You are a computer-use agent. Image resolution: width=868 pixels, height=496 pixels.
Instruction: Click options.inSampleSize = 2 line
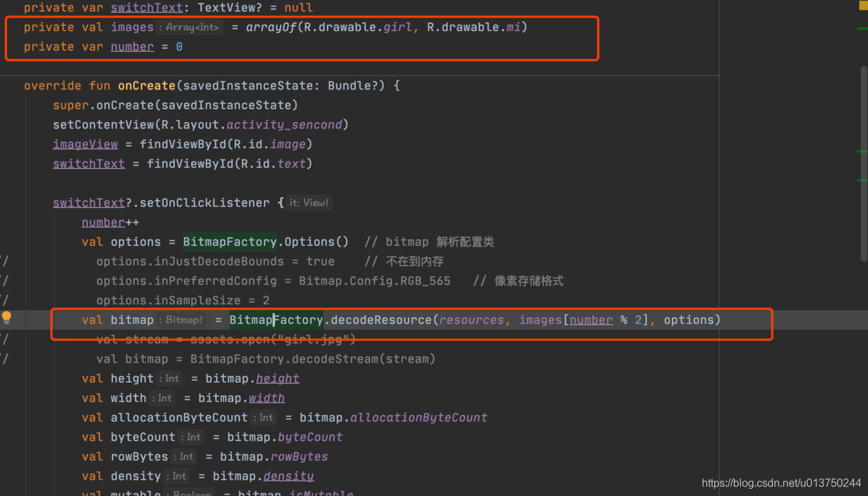pyautogui.click(x=182, y=300)
